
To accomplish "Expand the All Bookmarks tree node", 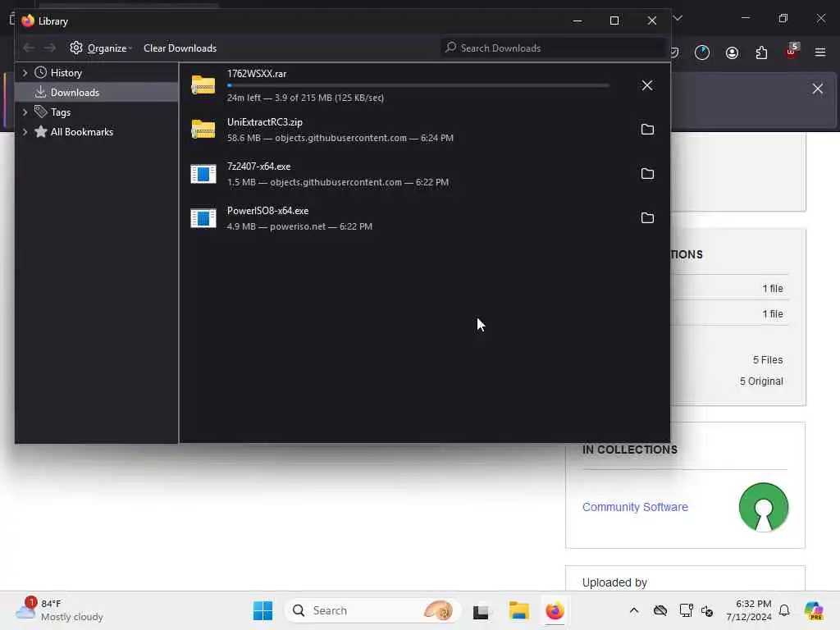I will (x=25, y=132).
